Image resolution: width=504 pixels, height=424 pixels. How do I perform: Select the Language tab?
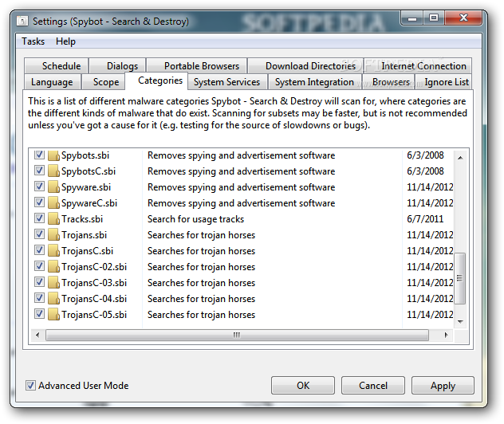[53, 82]
